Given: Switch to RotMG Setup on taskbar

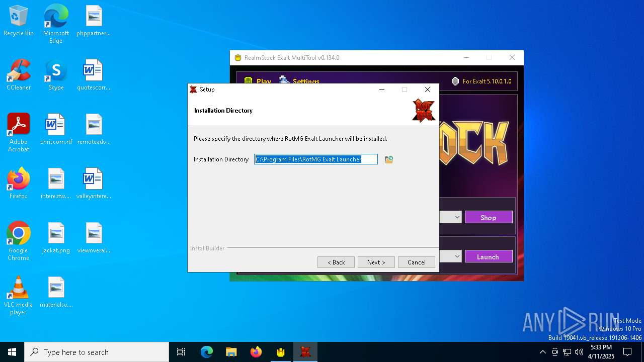Looking at the screenshot, I should click(x=305, y=352).
